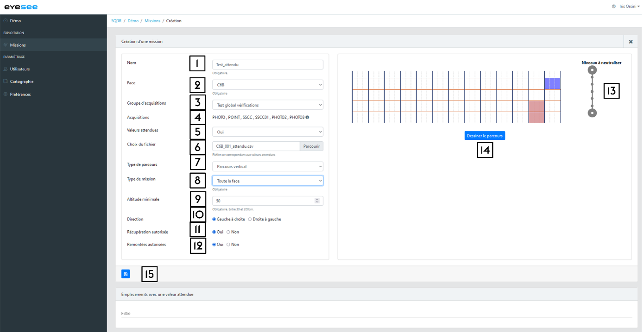Open the Iris Orsini user menu
The width and height of the screenshot is (644, 334).
[x=630, y=6]
